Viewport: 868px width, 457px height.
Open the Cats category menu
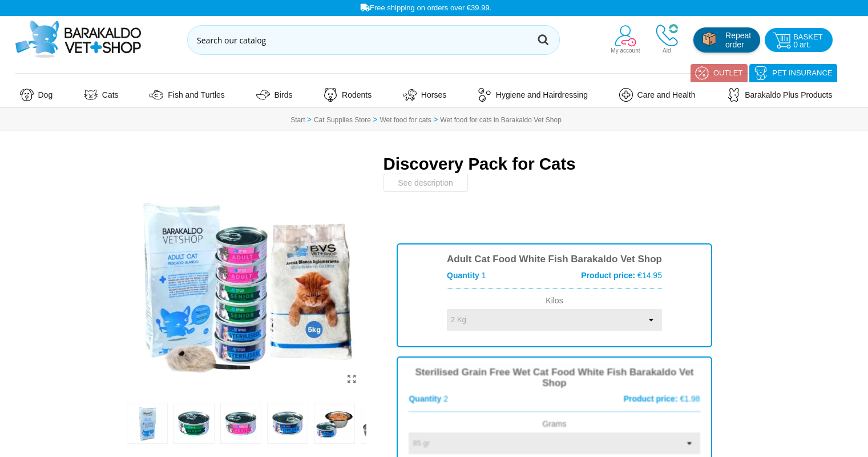[101, 95]
